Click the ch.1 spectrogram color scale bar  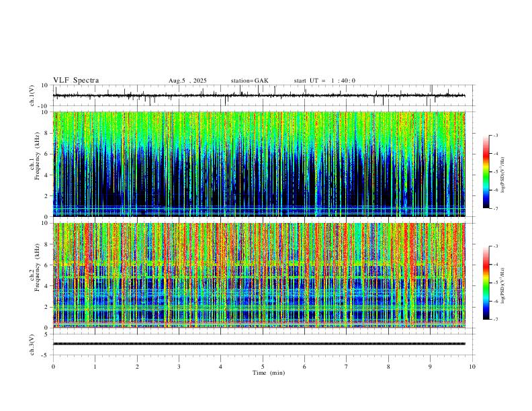click(x=486, y=172)
